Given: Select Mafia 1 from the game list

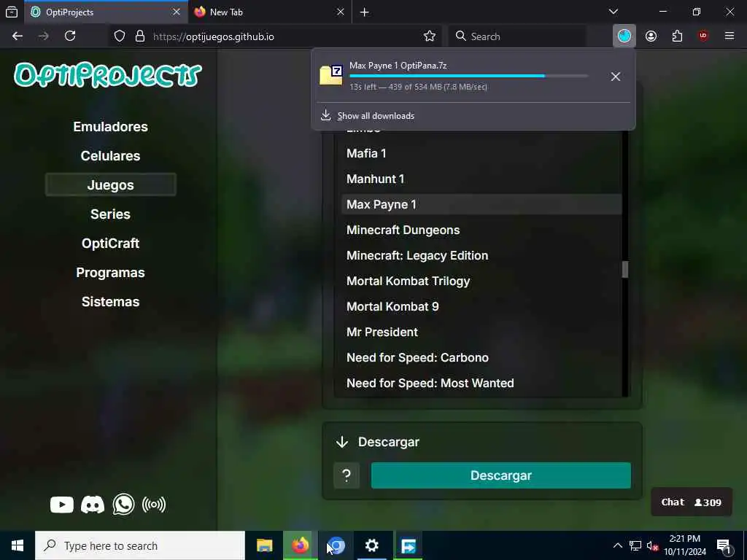Looking at the screenshot, I should pos(481,153).
